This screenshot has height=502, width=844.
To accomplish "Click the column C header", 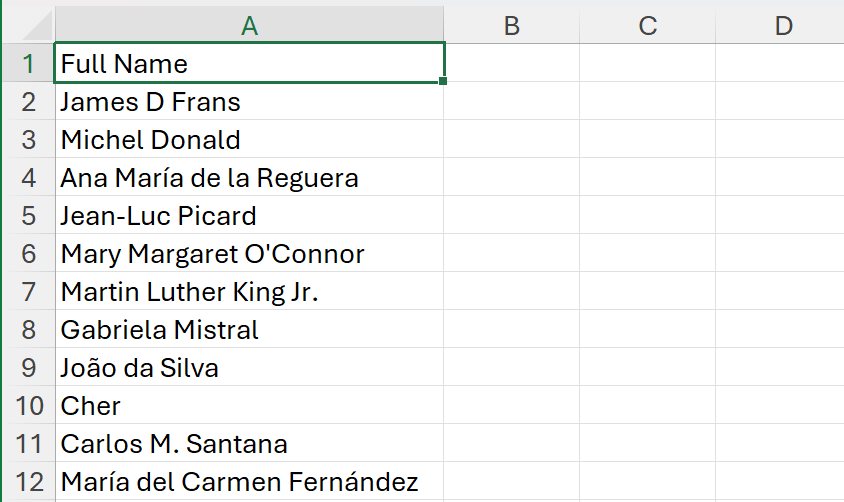I will point(647,26).
